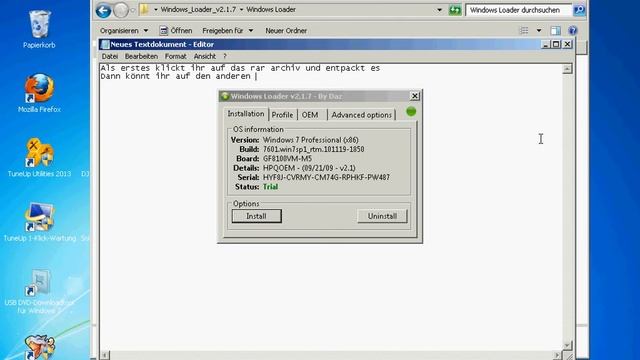Open USB DVD-Download tool desktop shortcut

pos(39,291)
